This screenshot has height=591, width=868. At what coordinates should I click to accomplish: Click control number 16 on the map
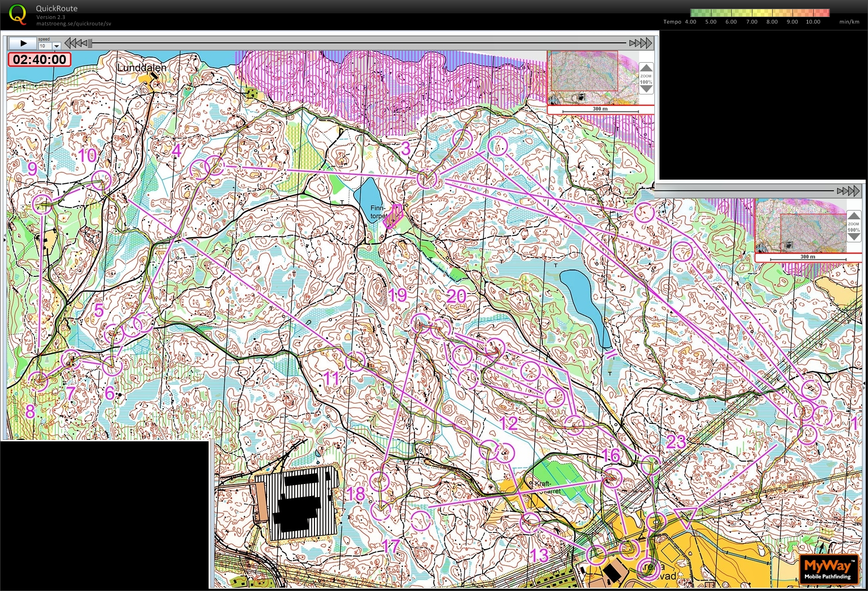pyautogui.click(x=611, y=456)
